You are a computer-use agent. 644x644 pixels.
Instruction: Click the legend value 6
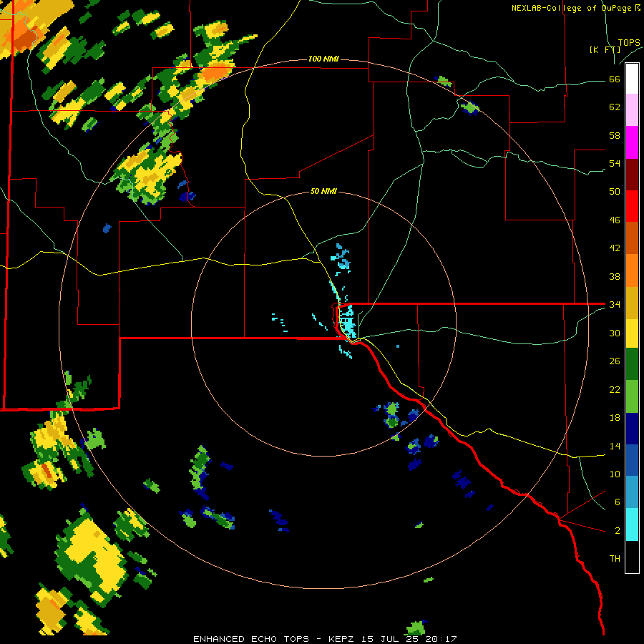[618, 502]
